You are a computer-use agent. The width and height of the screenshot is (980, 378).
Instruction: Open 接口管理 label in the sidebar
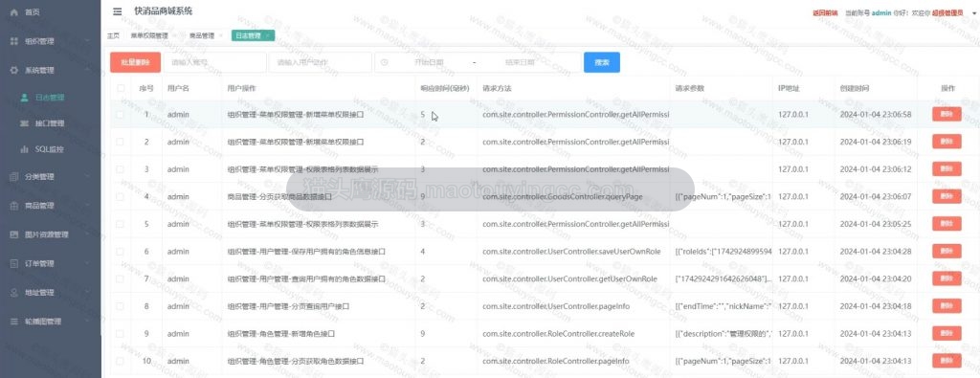point(50,123)
